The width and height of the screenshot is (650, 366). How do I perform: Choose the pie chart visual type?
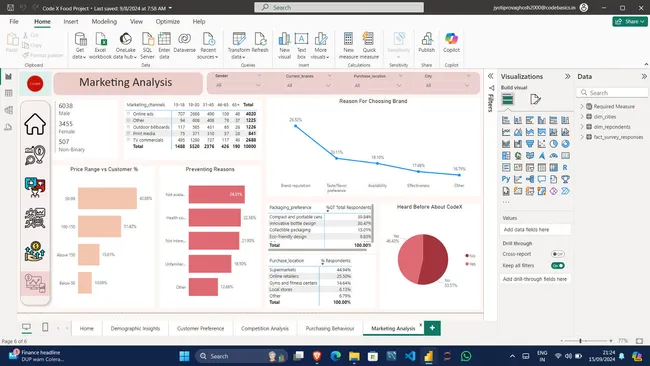coord(553,144)
